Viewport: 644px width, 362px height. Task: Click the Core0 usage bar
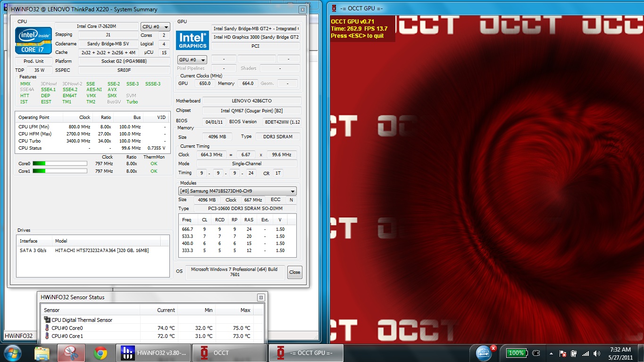coord(59,164)
